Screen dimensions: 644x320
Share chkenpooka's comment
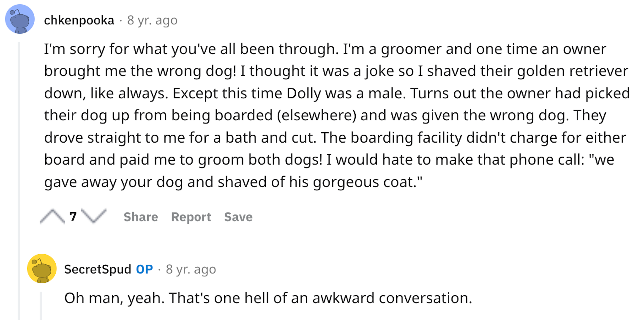[x=141, y=217]
